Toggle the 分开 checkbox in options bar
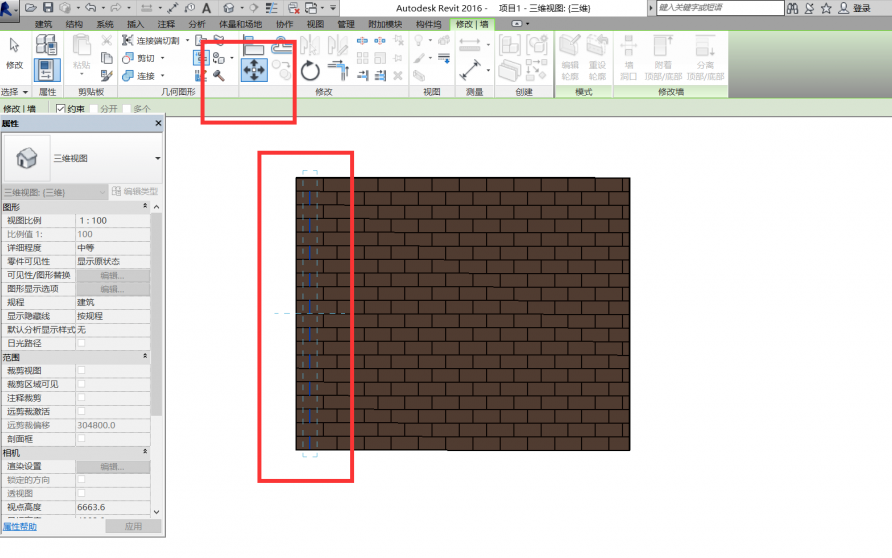This screenshot has width=892, height=558. click(x=94, y=109)
